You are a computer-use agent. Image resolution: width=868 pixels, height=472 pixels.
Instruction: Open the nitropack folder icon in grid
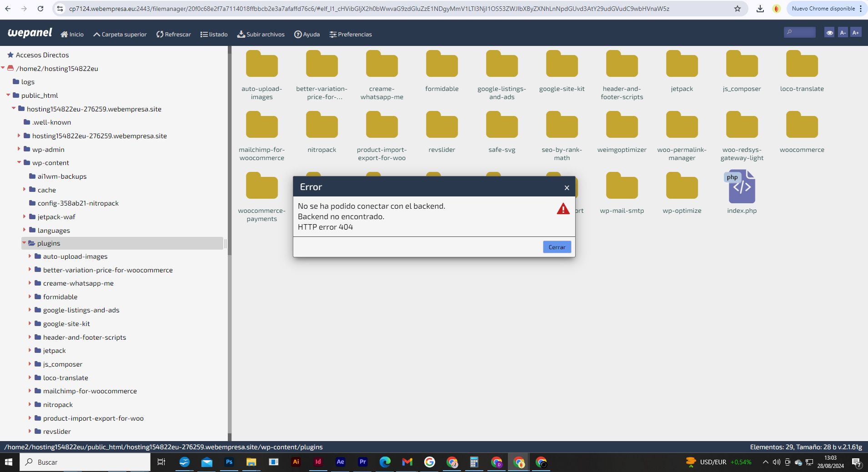(x=322, y=125)
